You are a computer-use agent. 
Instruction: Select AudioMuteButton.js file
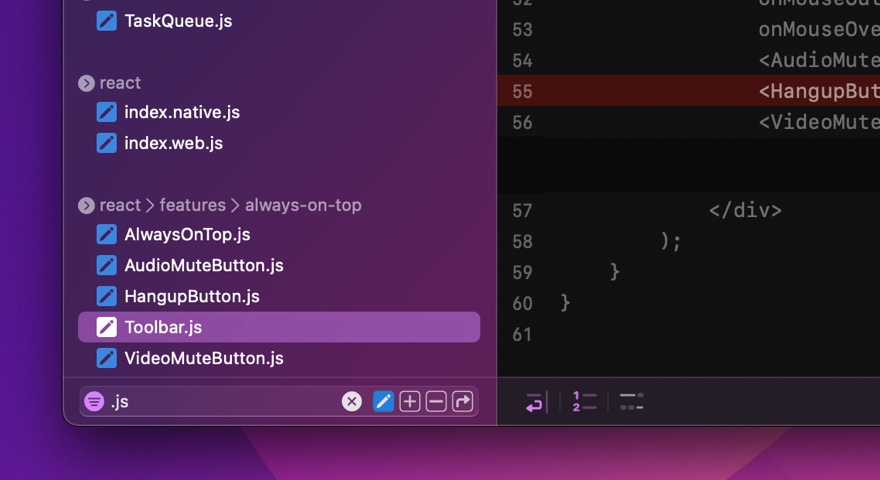point(203,265)
